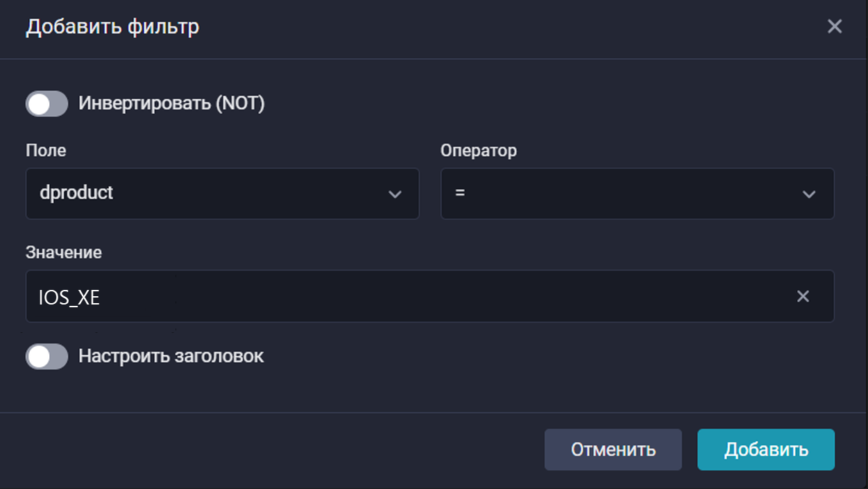The image size is (868, 489).
Task: Select the dproduct text in the Поле combo box
Action: coord(76,193)
